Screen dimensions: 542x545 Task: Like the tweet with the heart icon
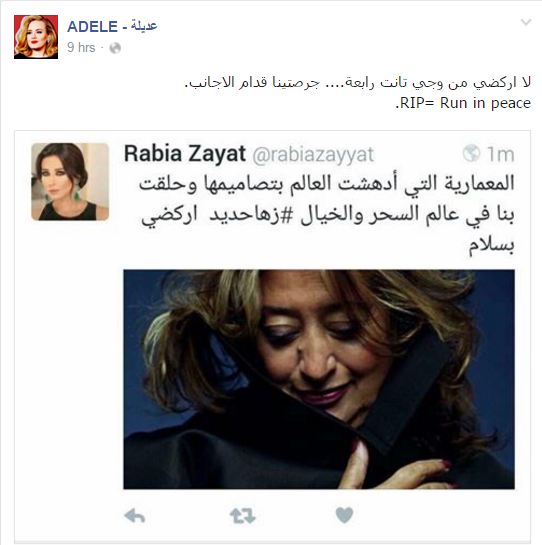tap(345, 515)
